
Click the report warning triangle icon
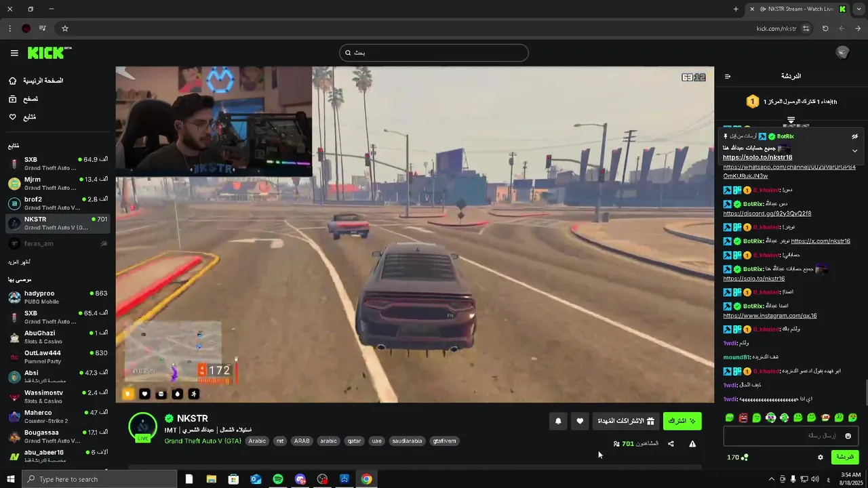692,444
